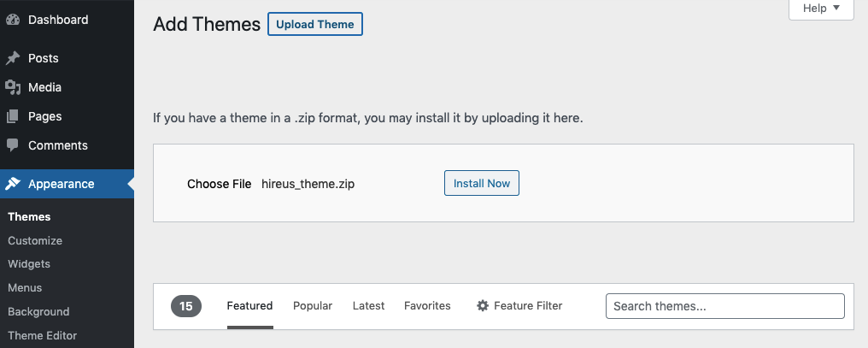Open Customize under Appearance

click(35, 241)
